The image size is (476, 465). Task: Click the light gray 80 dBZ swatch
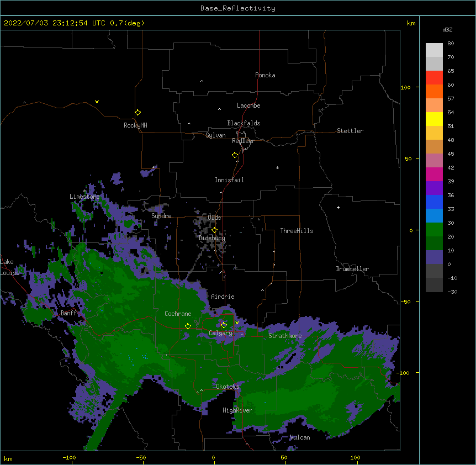(x=434, y=50)
